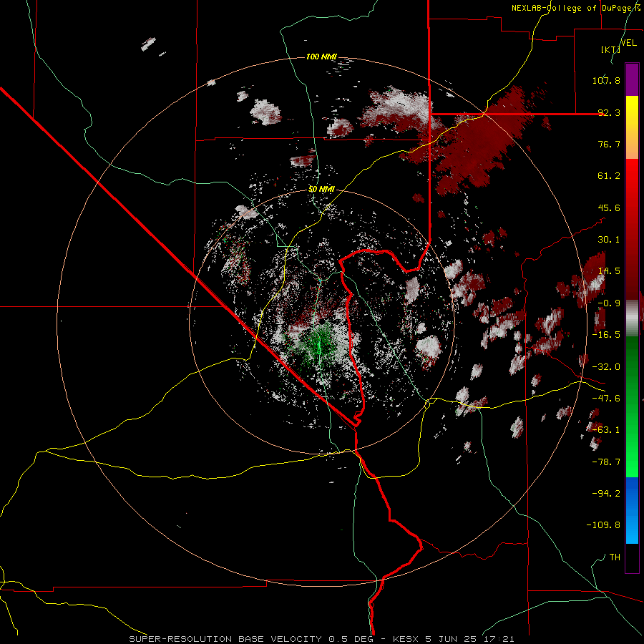Click the -16.5 velocity scale value
Screen dimensions: 644x644
606,335
